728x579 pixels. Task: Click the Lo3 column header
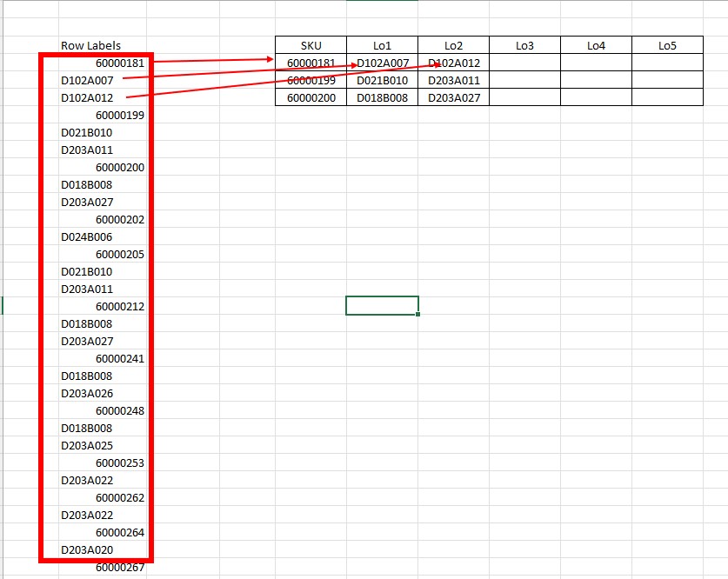[x=524, y=45]
